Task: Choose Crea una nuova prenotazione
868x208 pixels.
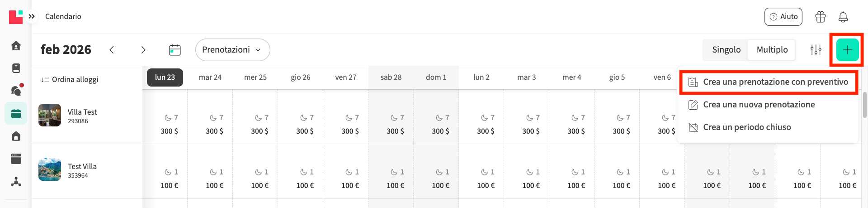Action: point(758,105)
